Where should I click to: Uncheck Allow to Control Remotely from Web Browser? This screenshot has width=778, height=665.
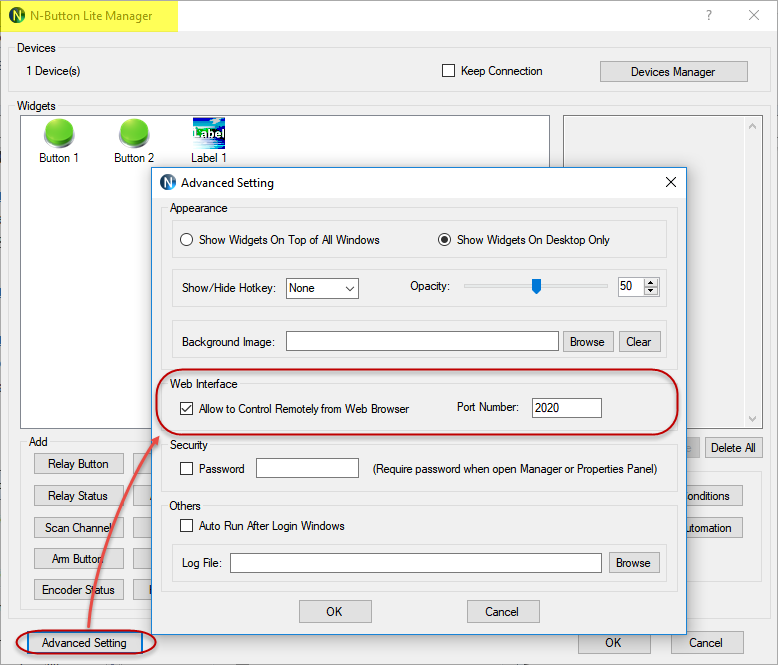coord(187,409)
